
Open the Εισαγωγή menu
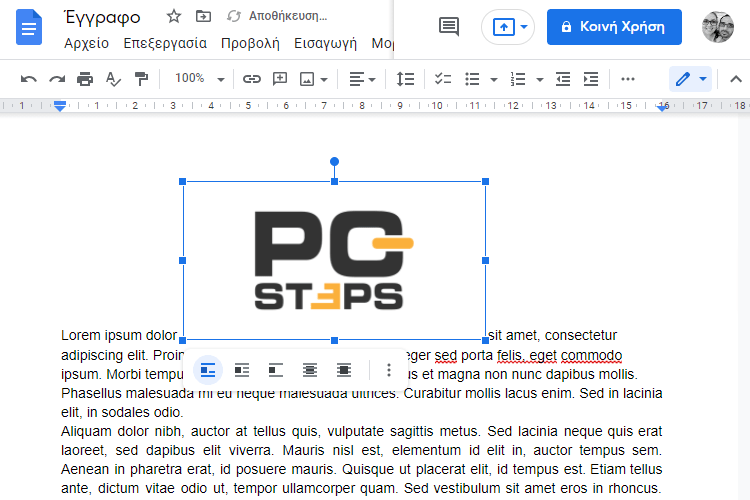[325, 44]
